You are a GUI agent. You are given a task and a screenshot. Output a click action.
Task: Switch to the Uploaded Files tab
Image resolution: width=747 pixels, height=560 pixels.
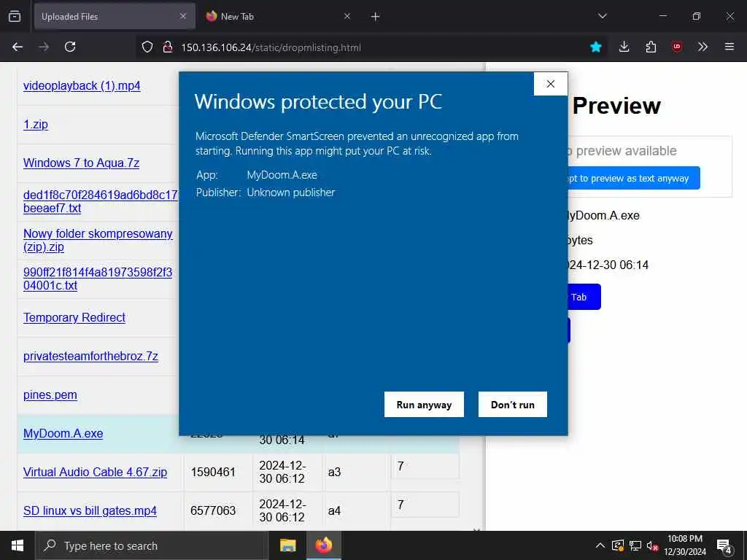pyautogui.click(x=115, y=16)
